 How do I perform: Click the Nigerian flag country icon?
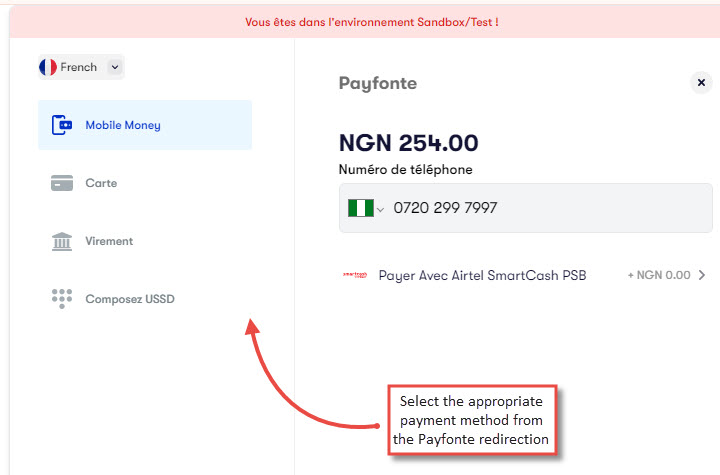click(x=360, y=208)
